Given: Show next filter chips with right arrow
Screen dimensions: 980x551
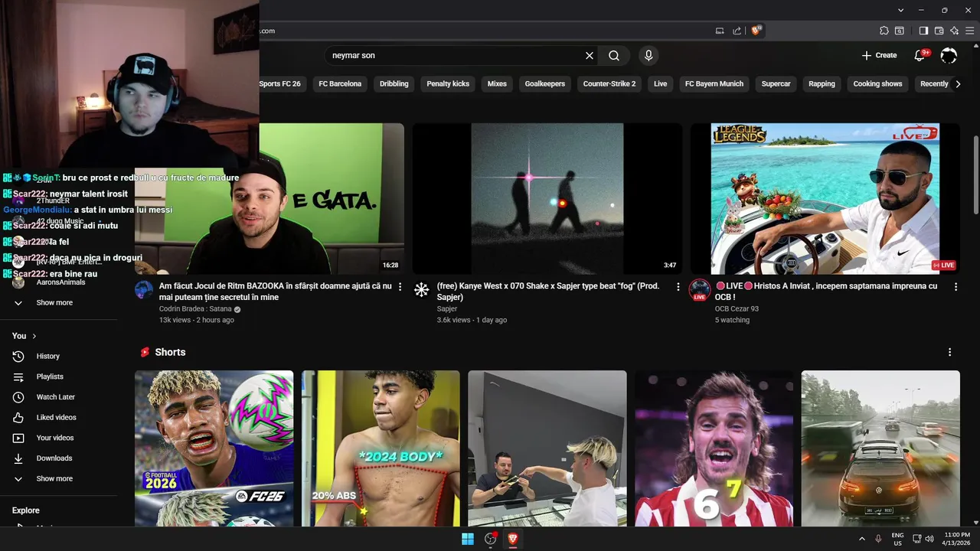Looking at the screenshot, I should point(958,84).
